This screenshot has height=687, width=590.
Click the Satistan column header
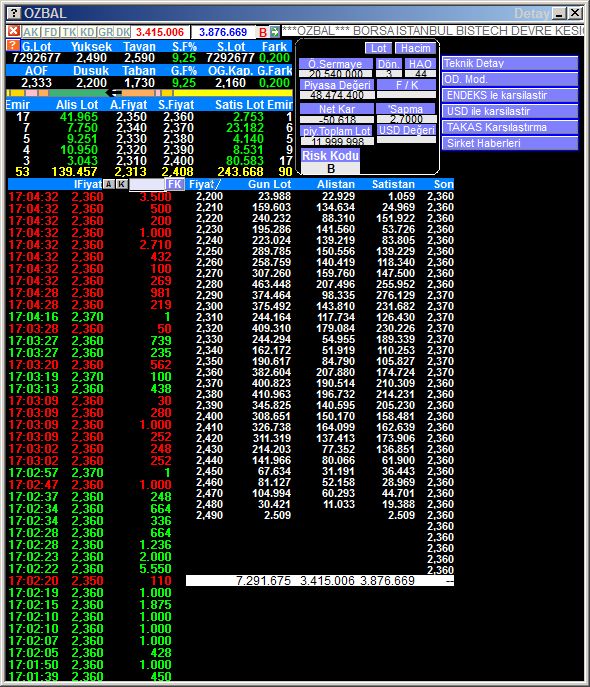tap(393, 184)
